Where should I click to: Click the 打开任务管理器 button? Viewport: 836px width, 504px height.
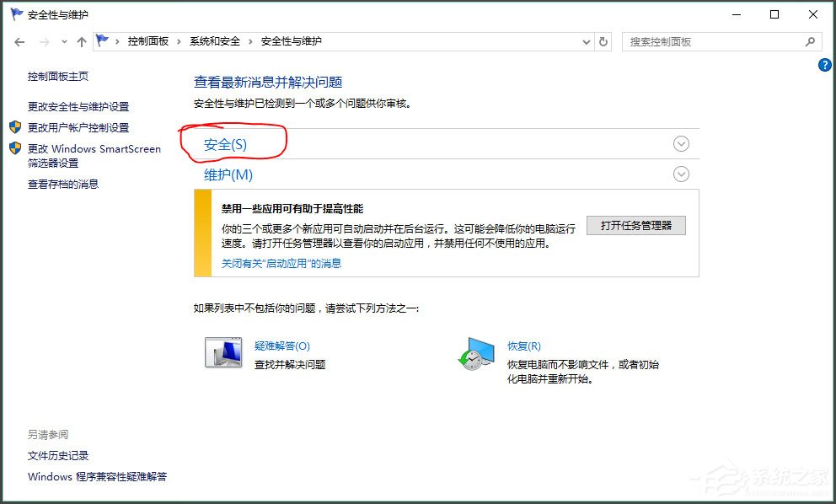click(635, 225)
